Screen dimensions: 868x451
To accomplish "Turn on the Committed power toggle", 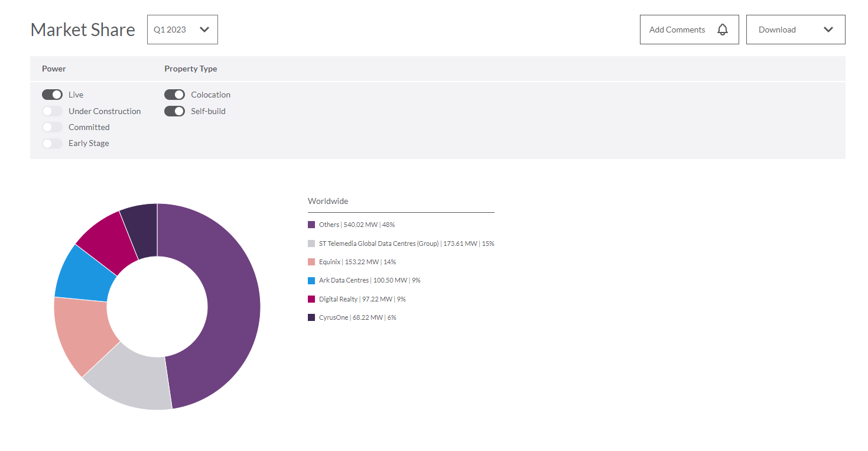I will (x=52, y=127).
